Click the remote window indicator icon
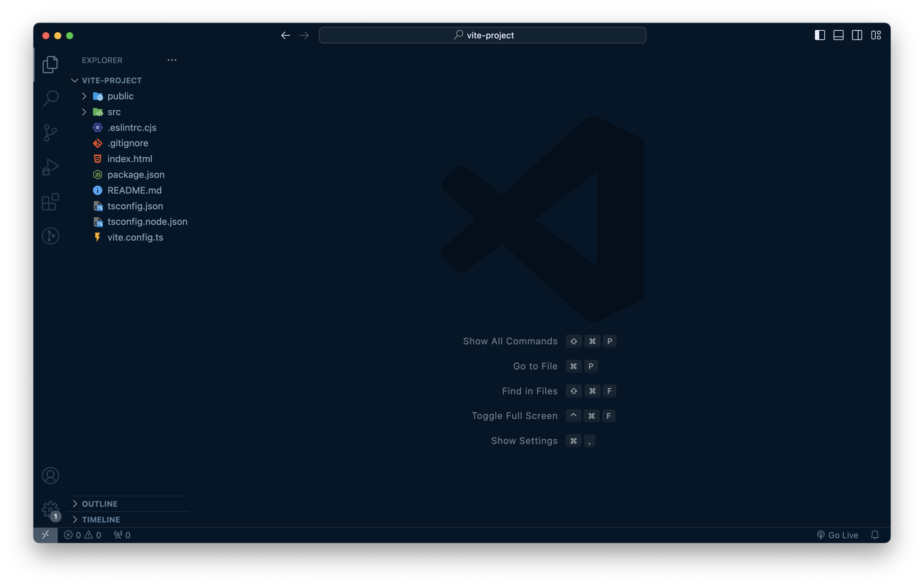 point(45,535)
